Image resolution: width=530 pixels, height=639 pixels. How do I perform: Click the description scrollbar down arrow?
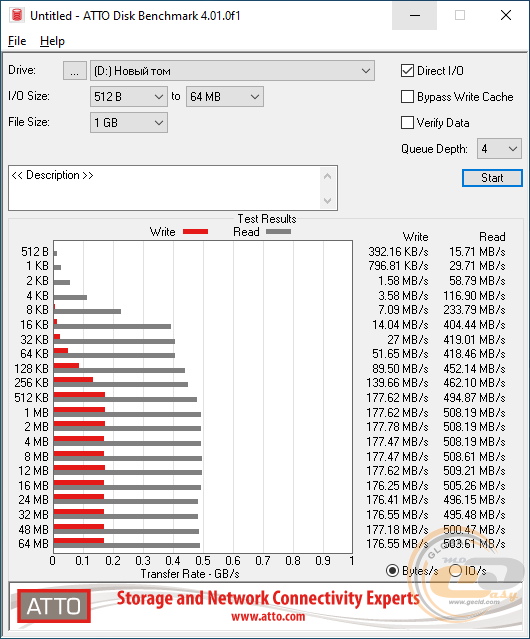[328, 200]
